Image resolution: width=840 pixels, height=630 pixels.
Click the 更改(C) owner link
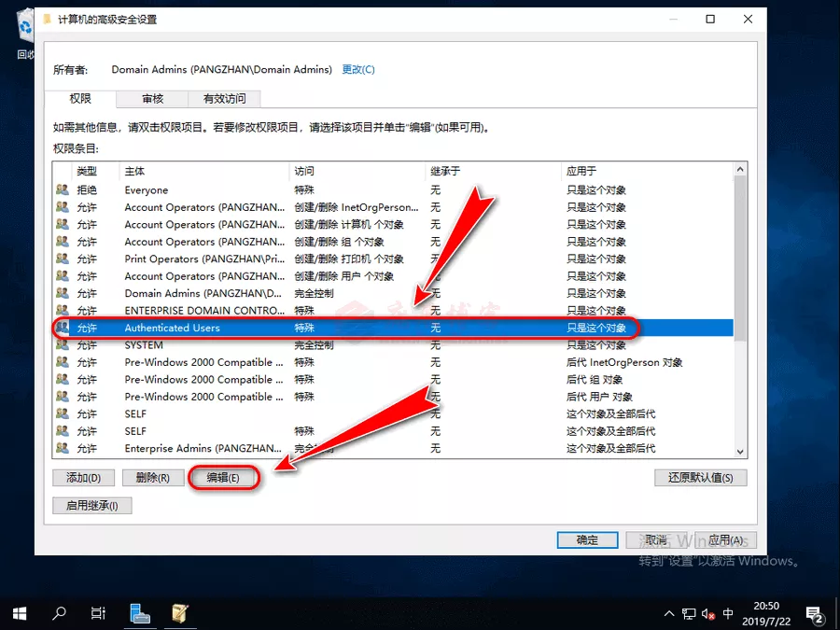click(358, 69)
